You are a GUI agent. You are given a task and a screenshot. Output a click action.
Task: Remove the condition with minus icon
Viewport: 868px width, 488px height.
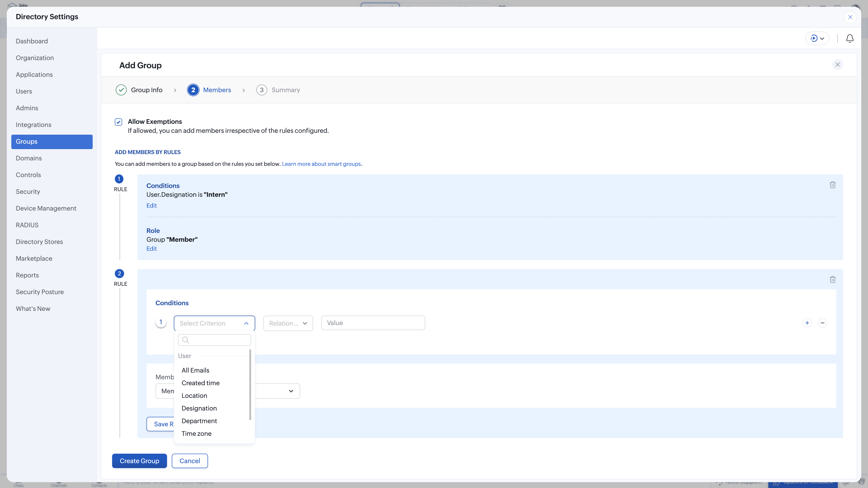[x=823, y=323]
